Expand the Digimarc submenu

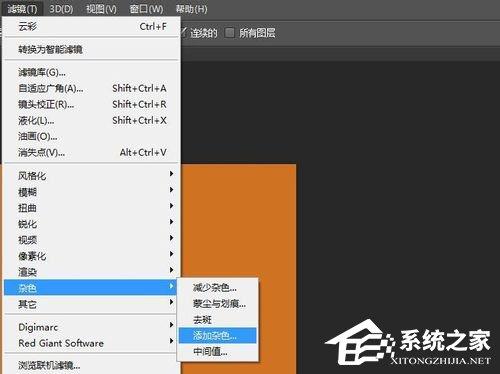pyautogui.click(x=90, y=327)
